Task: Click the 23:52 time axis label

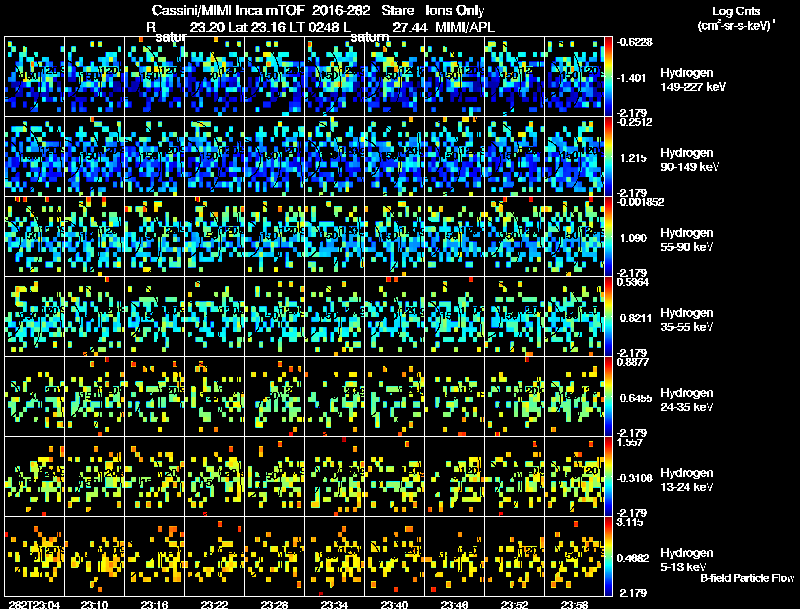Action: point(514,604)
